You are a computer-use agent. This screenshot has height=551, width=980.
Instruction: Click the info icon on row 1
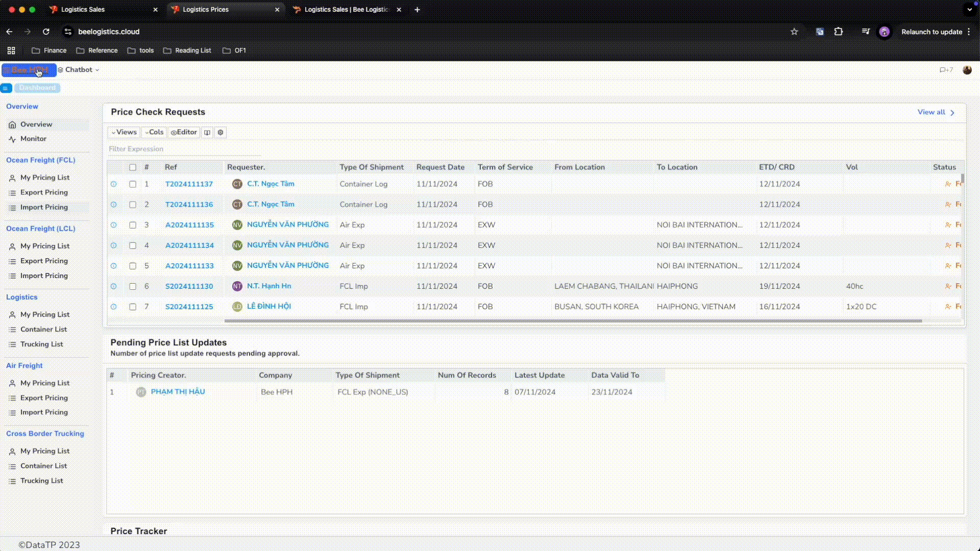coord(114,184)
